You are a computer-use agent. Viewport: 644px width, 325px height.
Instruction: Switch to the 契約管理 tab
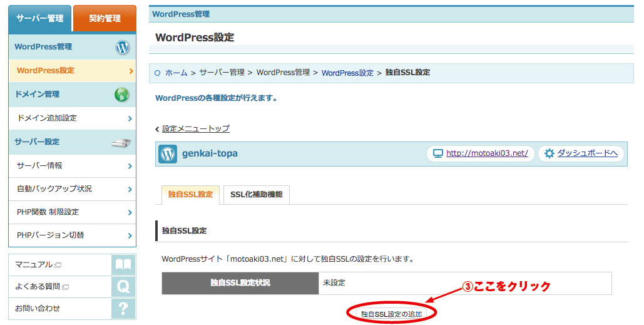pyautogui.click(x=105, y=18)
